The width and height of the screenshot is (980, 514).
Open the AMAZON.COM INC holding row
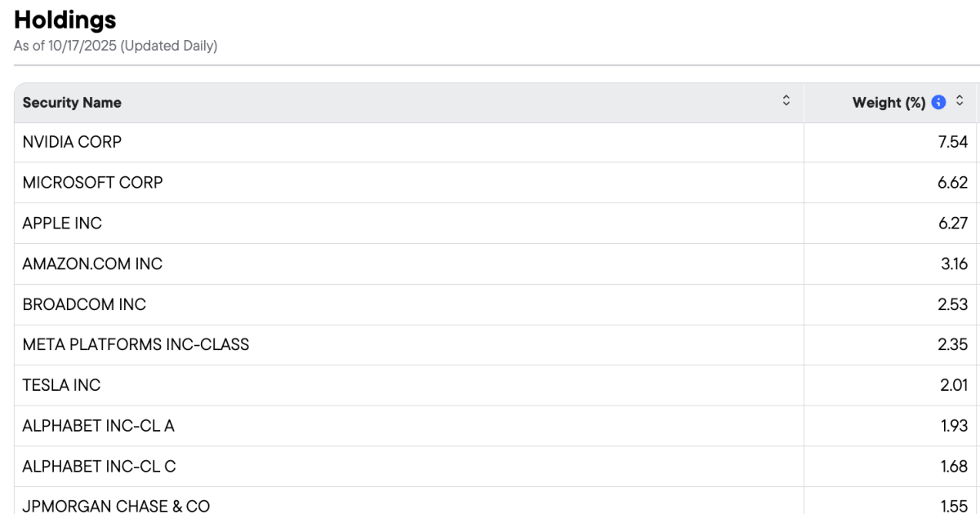(x=92, y=264)
